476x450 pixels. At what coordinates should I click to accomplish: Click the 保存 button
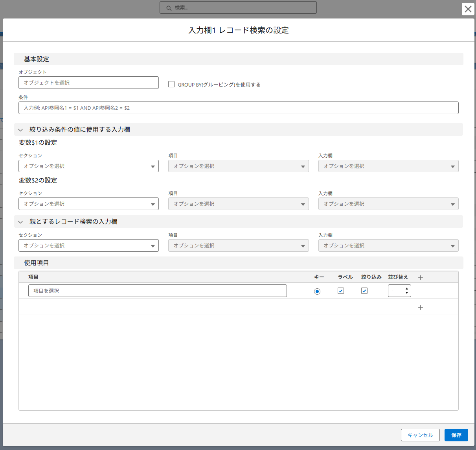pos(456,435)
